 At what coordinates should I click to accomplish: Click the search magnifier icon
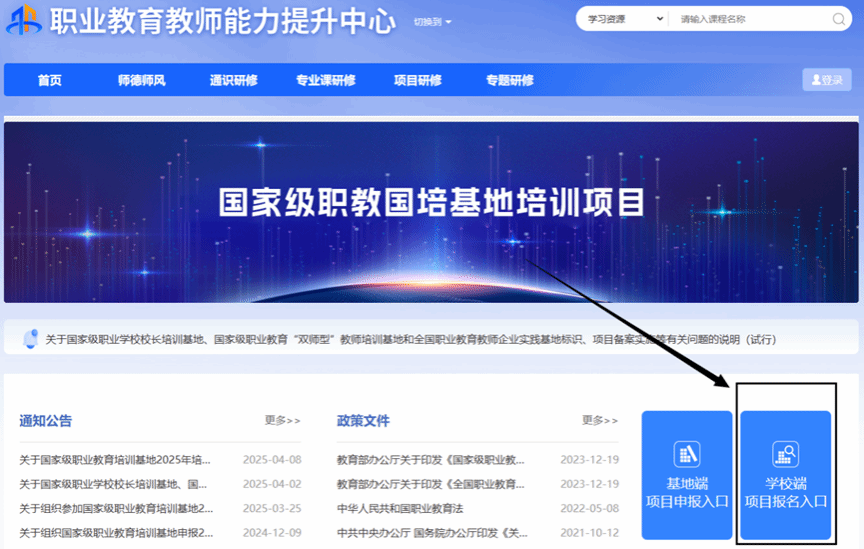838,19
